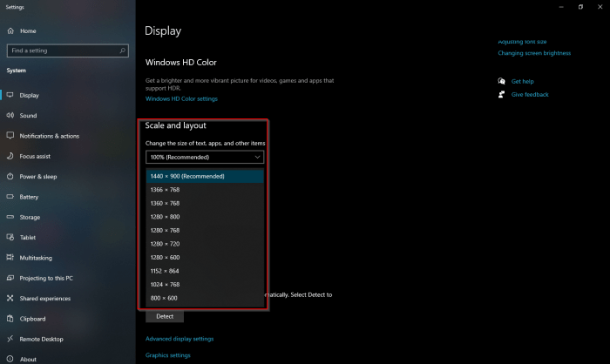The width and height of the screenshot is (610, 364).
Task: Click the Get help chat icon
Action: pyautogui.click(x=501, y=81)
